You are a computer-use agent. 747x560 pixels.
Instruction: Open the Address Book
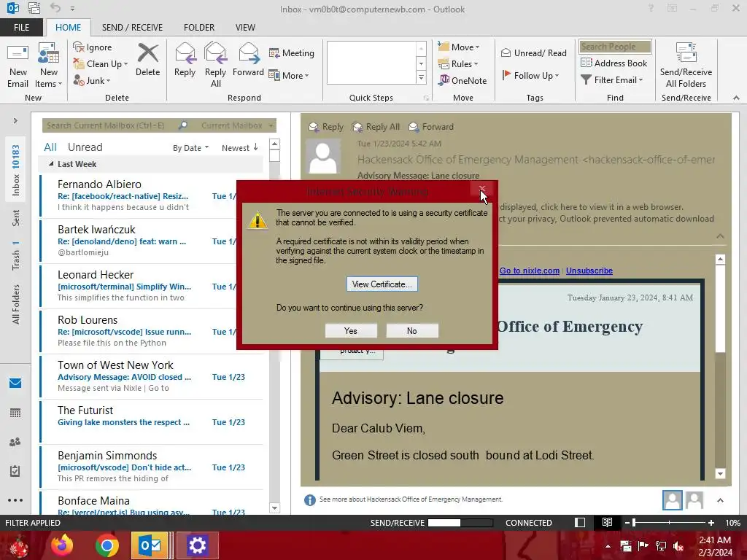[614, 63]
